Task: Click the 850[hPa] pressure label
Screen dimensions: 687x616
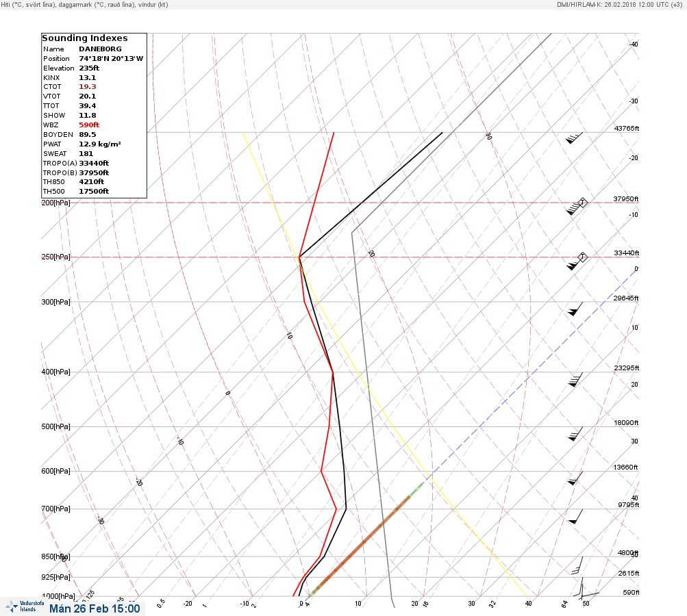Action: [55, 556]
